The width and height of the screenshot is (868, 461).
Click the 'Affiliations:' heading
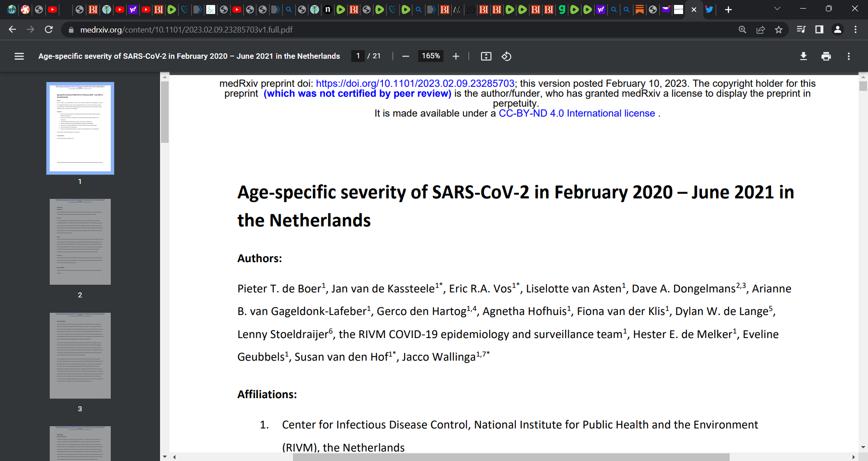click(267, 395)
